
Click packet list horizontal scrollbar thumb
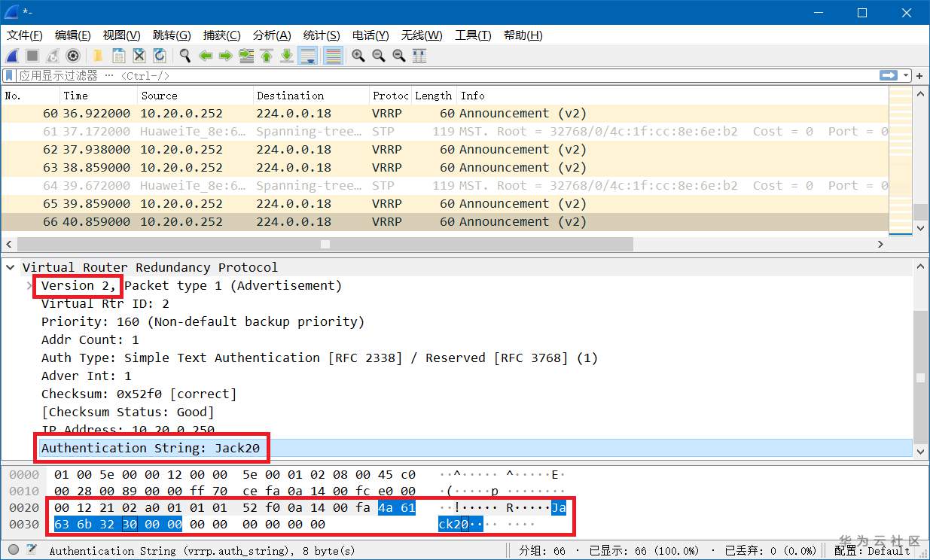(325, 245)
